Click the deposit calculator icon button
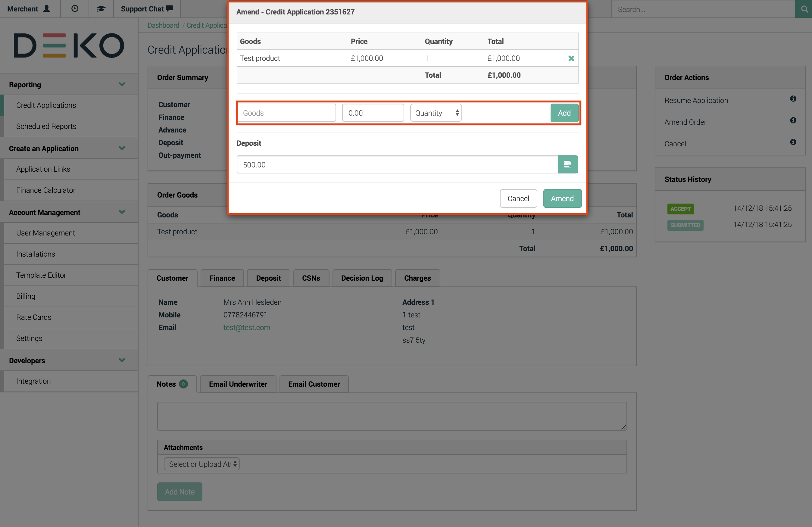This screenshot has height=527, width=812. [x=567, y=164]
